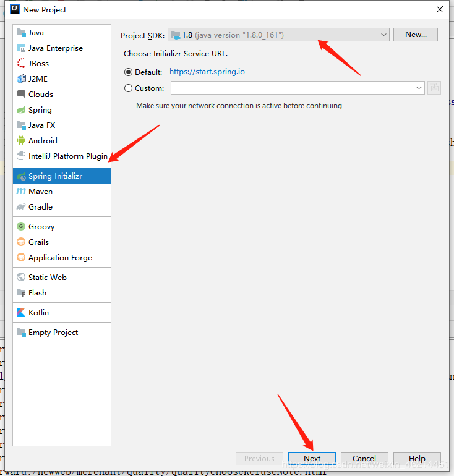This screenshot has height=476, width=454.
Task: Click the Java FX folder icon
Action: [x=21, y=125]
